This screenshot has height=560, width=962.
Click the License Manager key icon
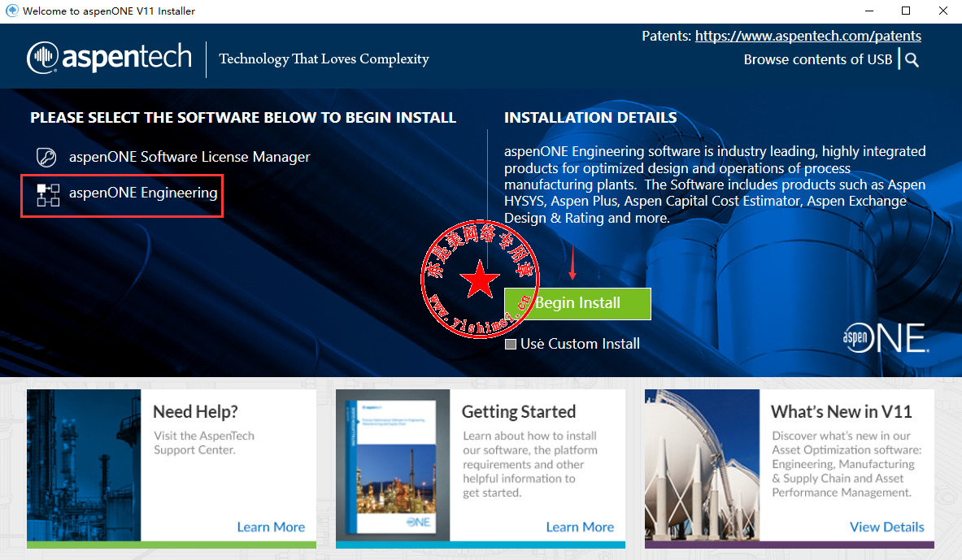[46, 157]
